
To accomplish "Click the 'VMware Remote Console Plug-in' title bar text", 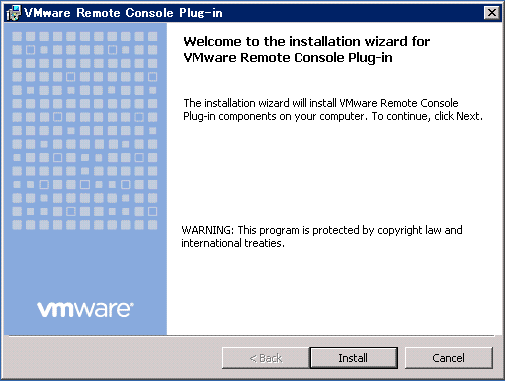I will [x=123, y=13].
